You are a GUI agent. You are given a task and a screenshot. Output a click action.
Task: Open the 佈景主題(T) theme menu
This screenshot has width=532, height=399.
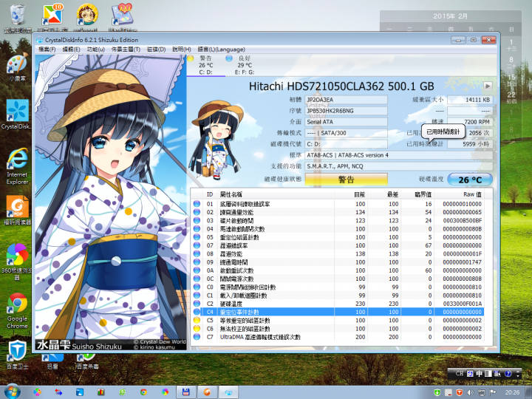[x=126, y=50]
